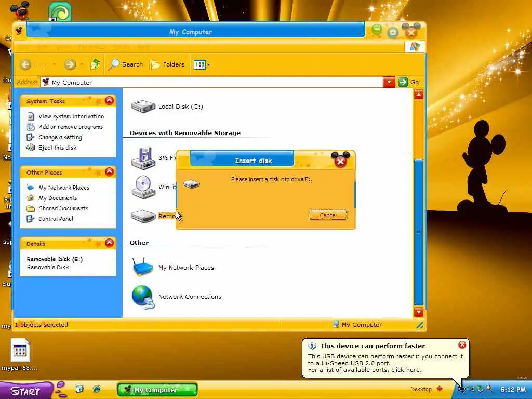Viewport: 532px width, 399px height.
Task: Select the Local Disk (C:) drive icon
Action: click(x=143, y=106)
